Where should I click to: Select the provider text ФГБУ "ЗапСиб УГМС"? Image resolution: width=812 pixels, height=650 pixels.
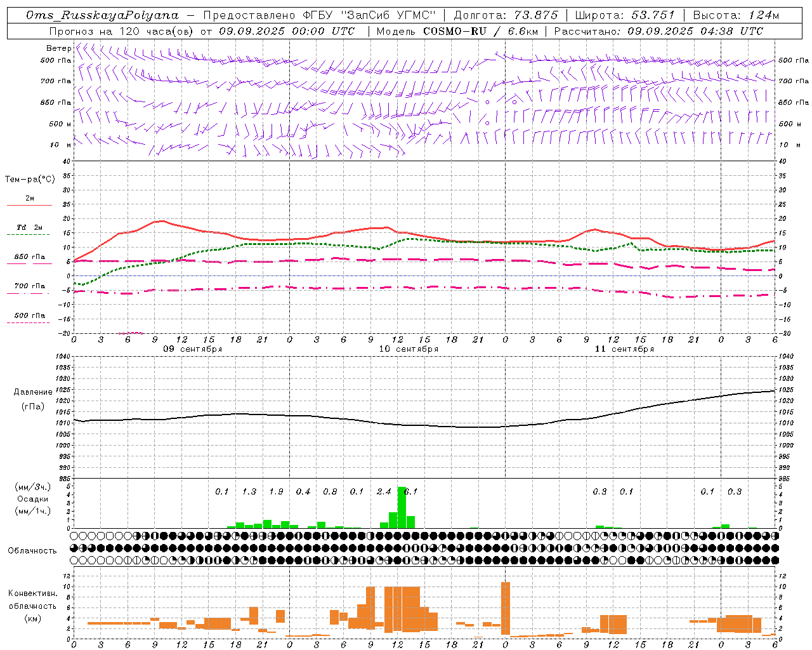[x=370, y=15]
